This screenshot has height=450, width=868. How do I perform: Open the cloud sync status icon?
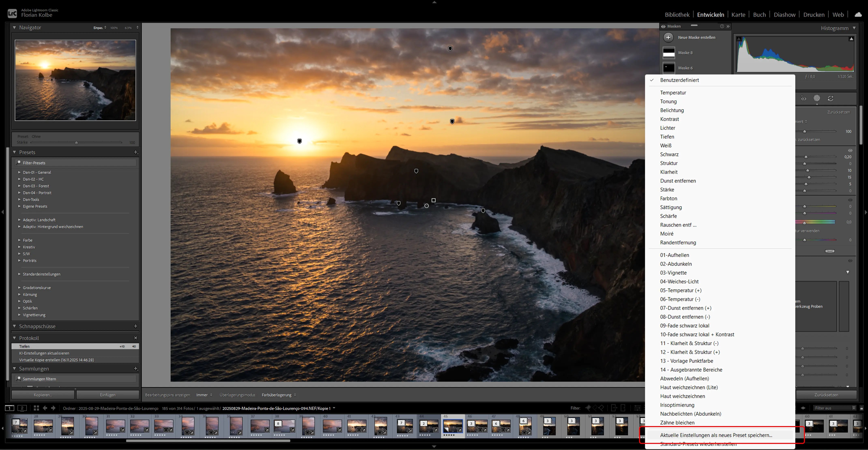858,14
